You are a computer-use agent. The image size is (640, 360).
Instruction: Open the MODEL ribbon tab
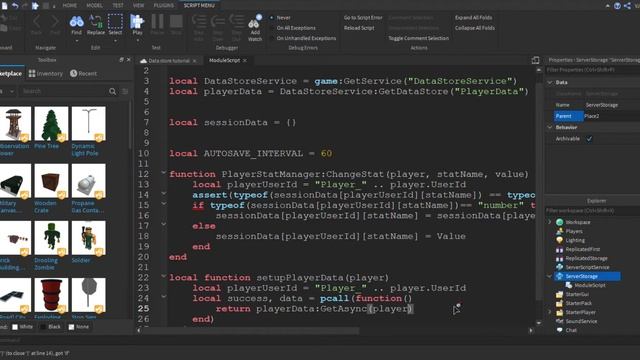coord(94,5)
